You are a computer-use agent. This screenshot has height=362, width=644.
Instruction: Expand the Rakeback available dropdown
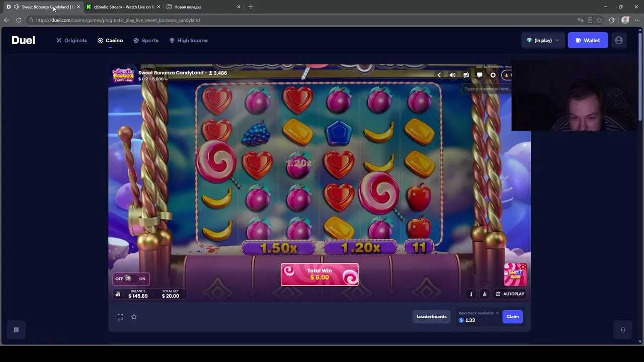478,313
